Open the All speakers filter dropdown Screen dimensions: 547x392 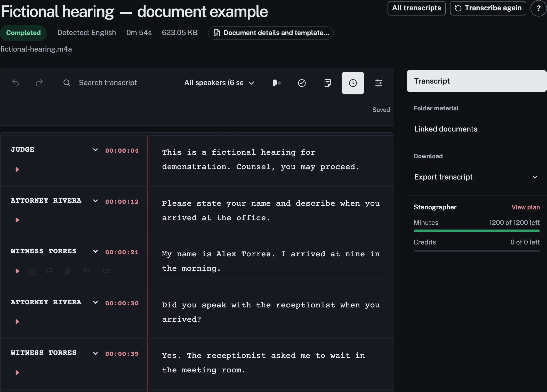tap(219, 83)
